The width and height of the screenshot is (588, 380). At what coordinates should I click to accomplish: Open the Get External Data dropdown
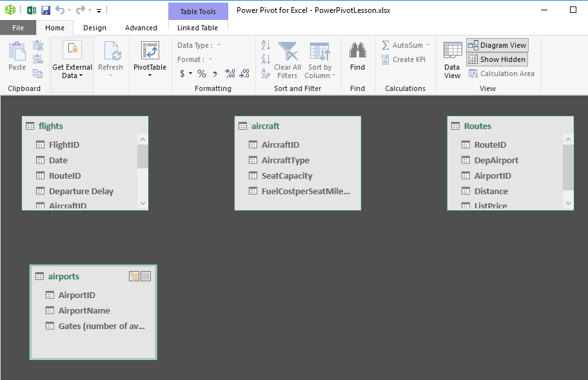[72, 71]
